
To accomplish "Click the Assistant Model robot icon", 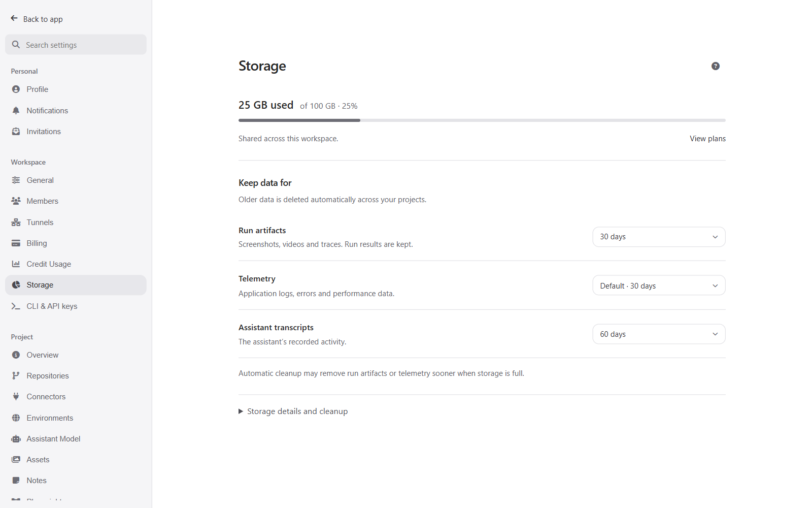I will click(16, 438).
